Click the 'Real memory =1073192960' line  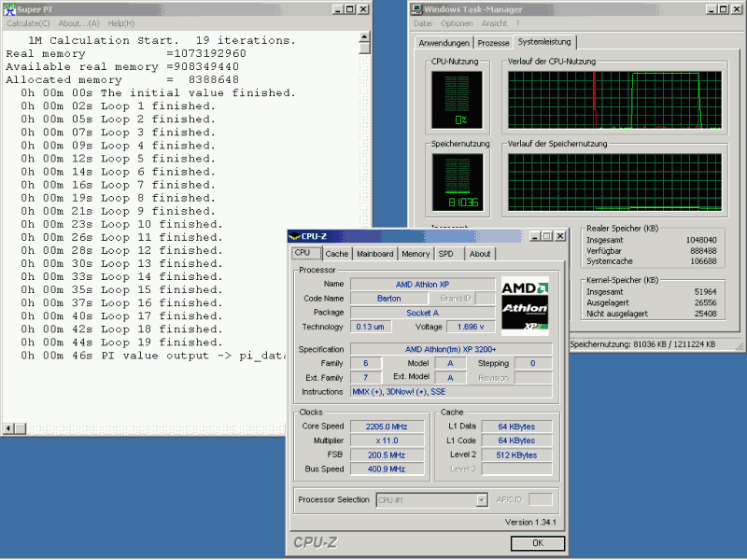click(x=126, y=53)
